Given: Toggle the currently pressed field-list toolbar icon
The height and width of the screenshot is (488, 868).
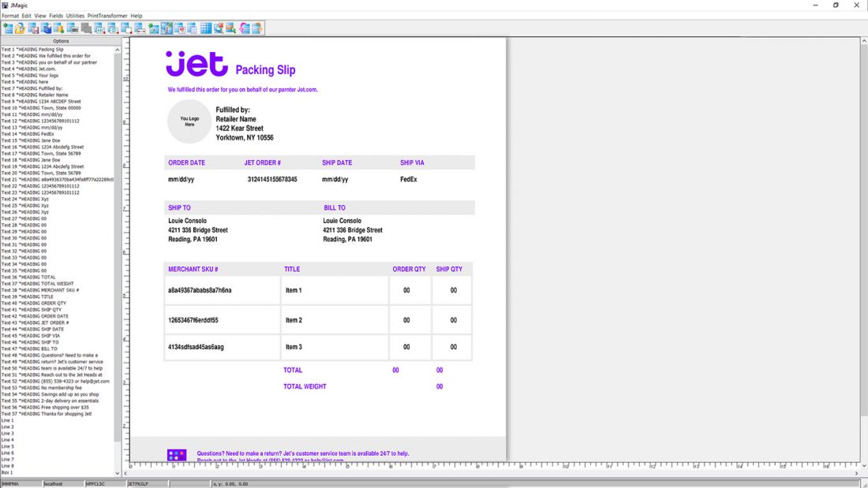Looking at the screenshot, I should click(167, 28).
